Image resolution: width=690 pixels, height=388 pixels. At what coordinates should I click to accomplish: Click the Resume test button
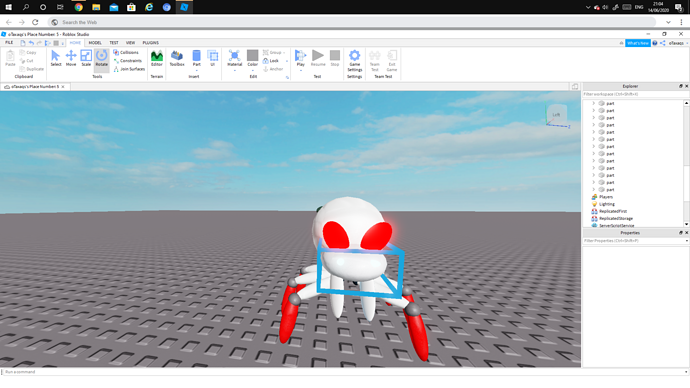(x=318, y=58)
